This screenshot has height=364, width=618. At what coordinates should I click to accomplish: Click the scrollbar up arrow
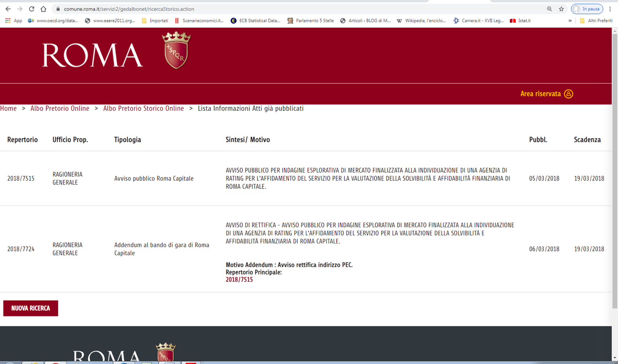[615, 31]
